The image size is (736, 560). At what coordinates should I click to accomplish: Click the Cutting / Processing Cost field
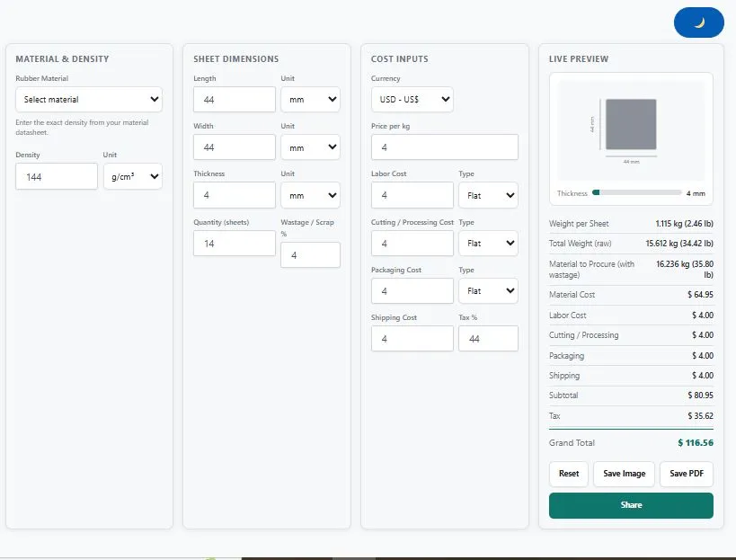pos(412,244)
